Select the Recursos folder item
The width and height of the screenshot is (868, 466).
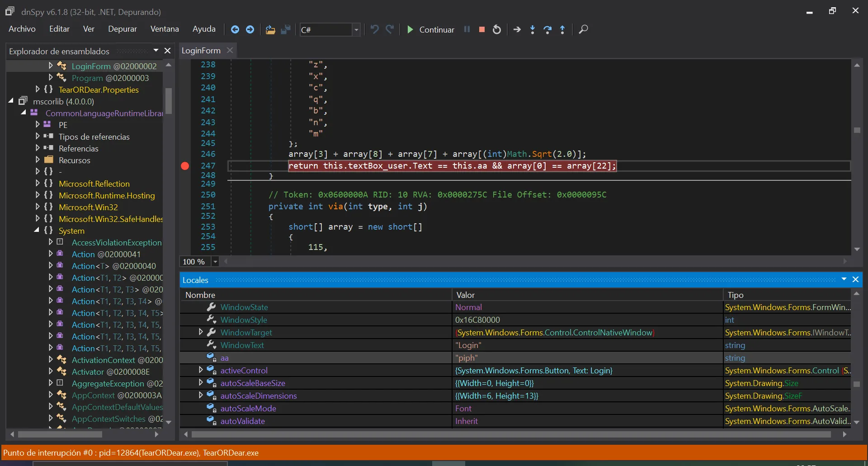point(74,160)
